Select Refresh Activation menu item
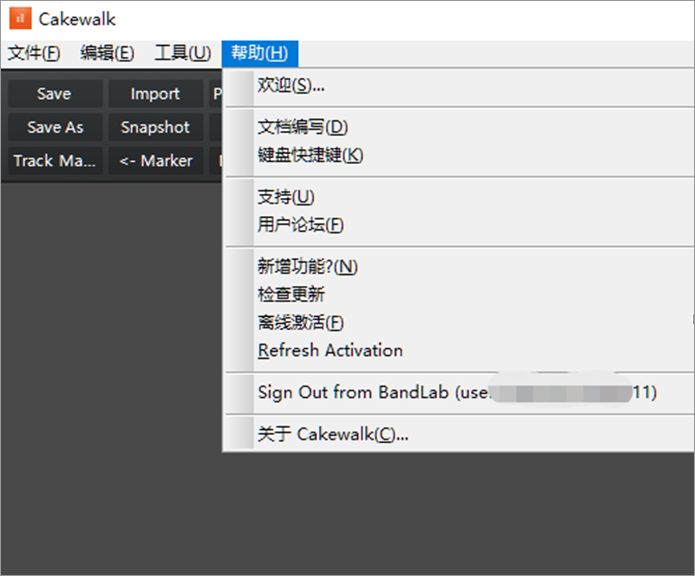Viewport: 695px width, 576px height. point(460,350)
